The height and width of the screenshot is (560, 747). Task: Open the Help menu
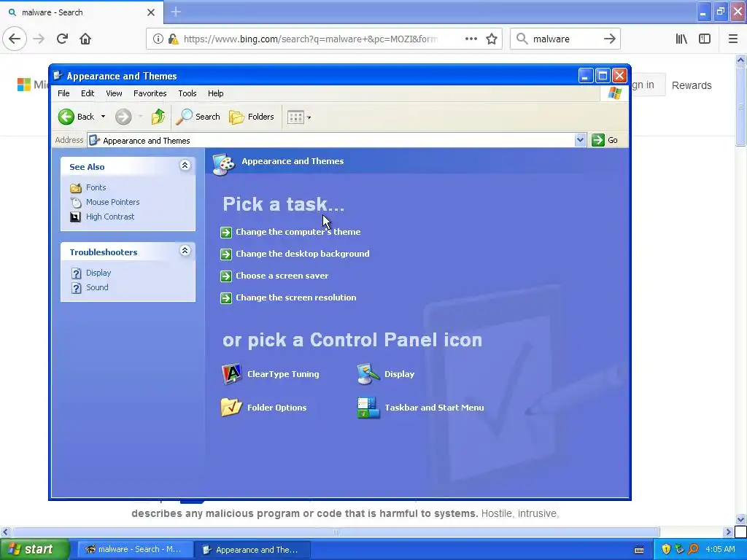(215, 93)
